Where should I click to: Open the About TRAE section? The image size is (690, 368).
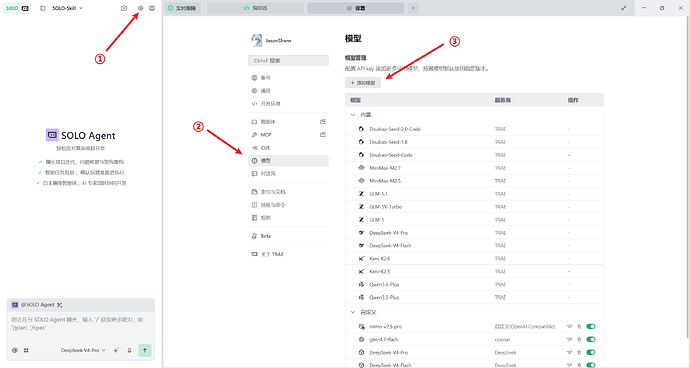click(288, 254)
